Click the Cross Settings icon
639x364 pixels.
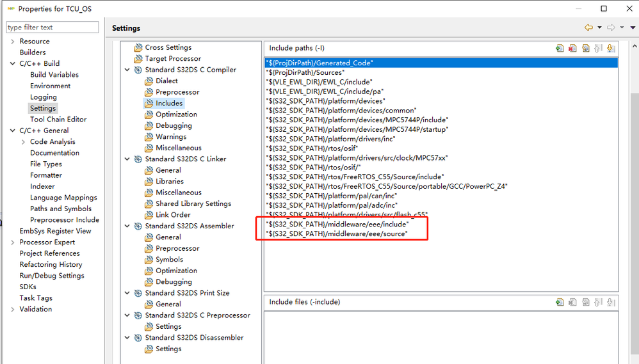pyautogui.click(x=138, y=47)
